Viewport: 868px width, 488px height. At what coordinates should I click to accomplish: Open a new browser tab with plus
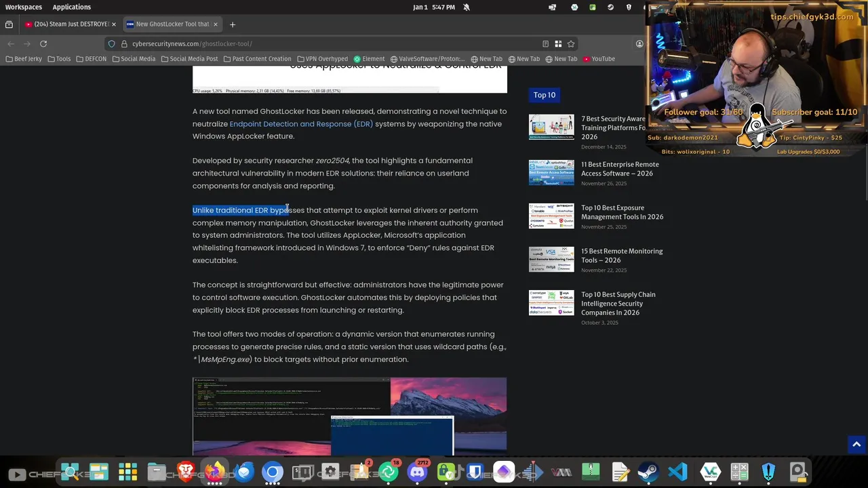pos(233,24)
